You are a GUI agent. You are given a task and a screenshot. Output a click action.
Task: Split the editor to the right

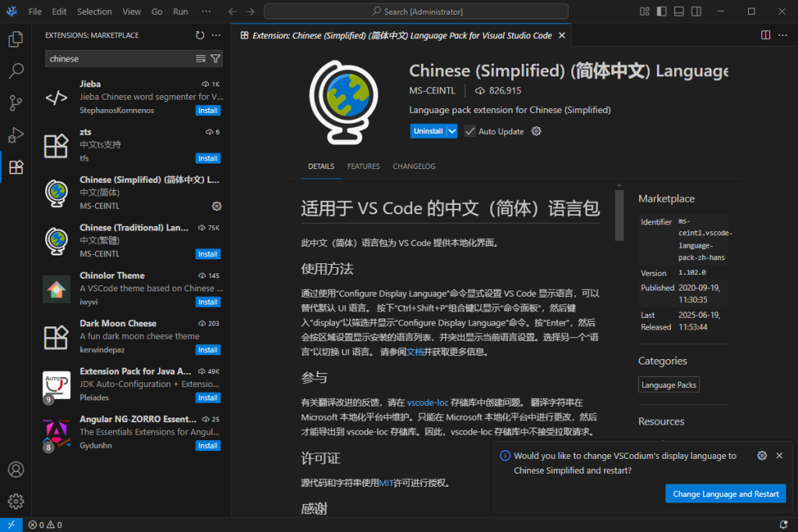tap(765, 35)
